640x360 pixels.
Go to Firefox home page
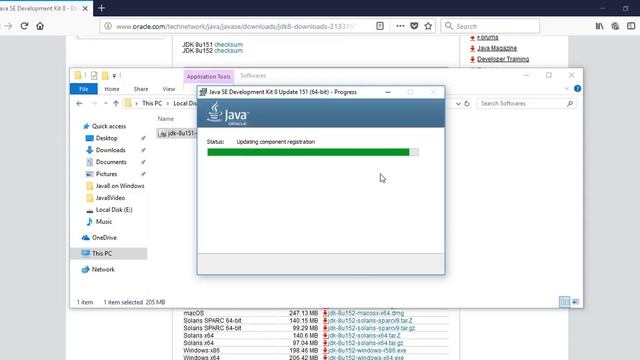click(40, 26)
